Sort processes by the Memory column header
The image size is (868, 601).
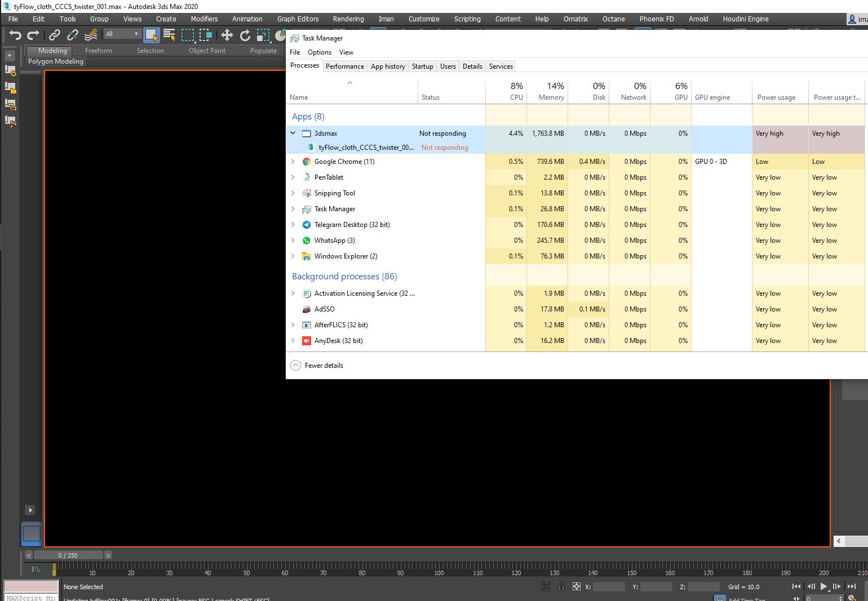tap(547, 91)
